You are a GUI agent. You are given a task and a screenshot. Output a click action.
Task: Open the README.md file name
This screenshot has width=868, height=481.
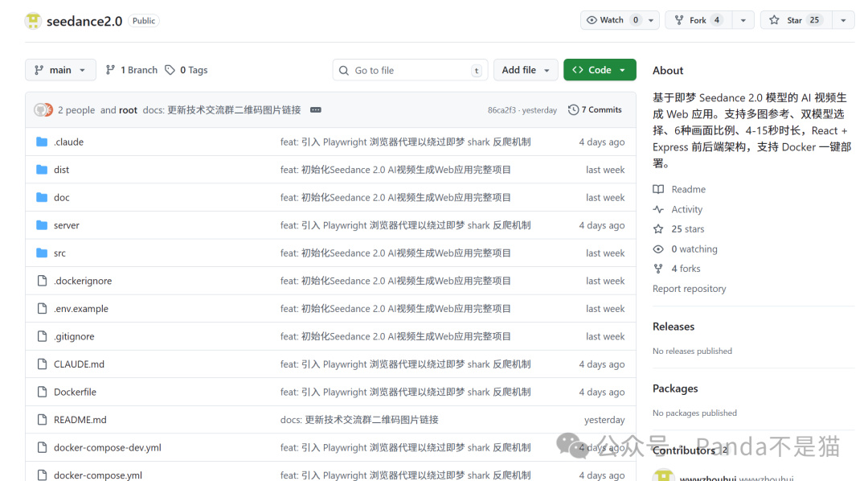(80, 420)
